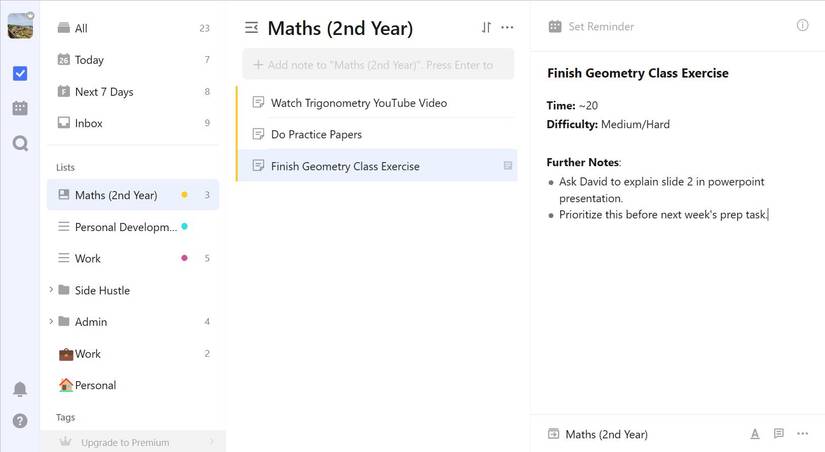Collapse the sidebar with the menu toggle icon
The image size is (825, 452).
coord(251,27)
